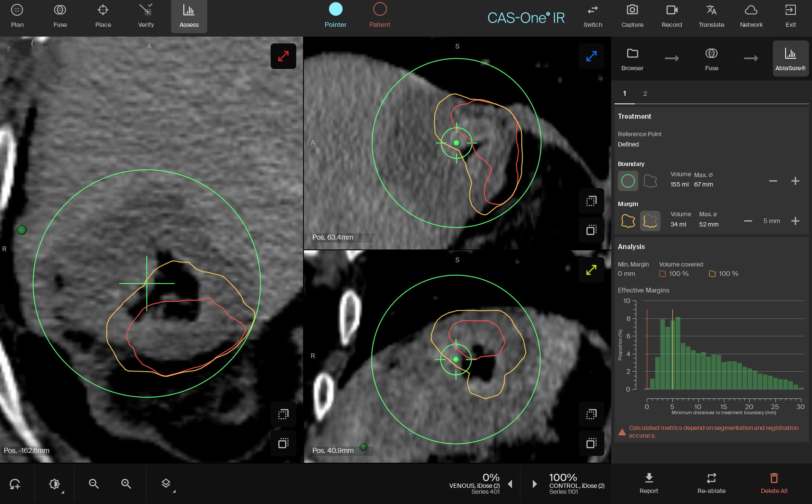Open the Network settings icon

coord(751,16)
